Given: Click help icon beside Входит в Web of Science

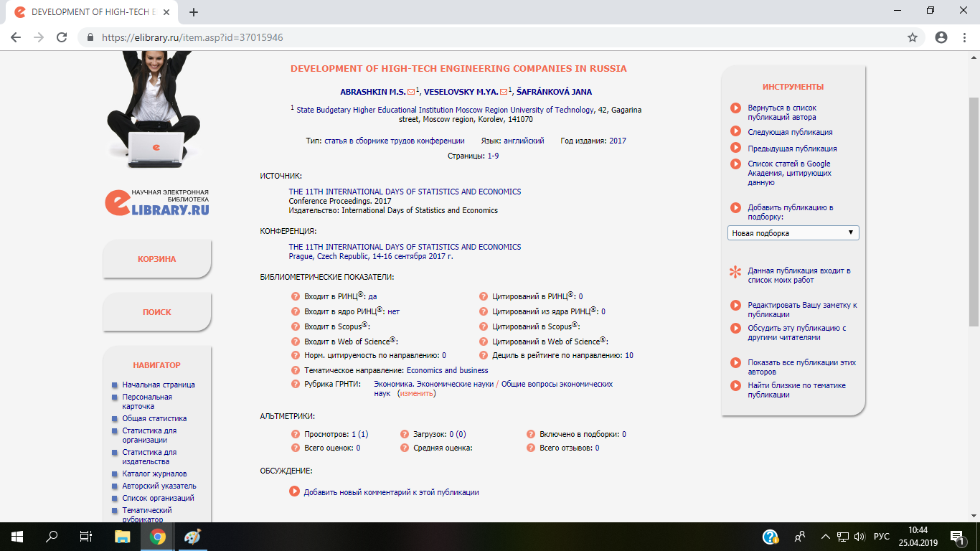Looking at the screenshot, I should click(x=295, y=342).
